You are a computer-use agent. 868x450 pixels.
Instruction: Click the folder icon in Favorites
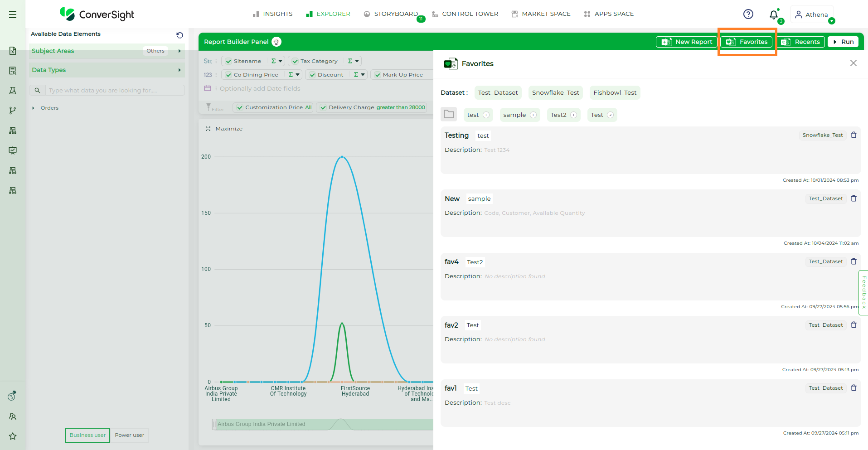pyautogui.click(x=449, y=114)
